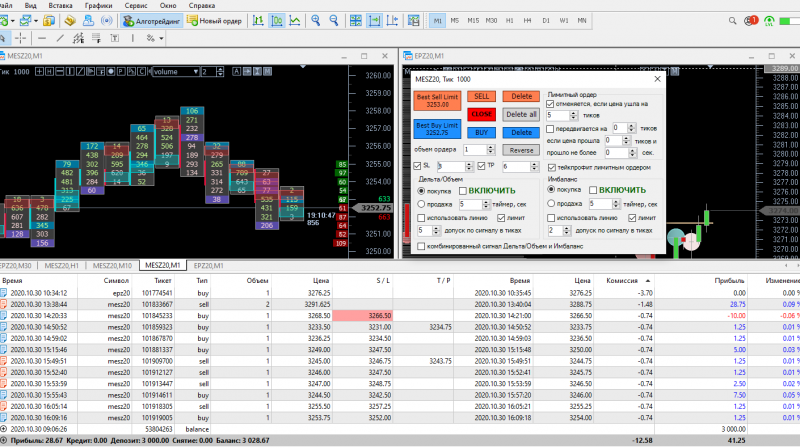
Task: Open the search magnifier icon
Action: (x=733, y=21)
